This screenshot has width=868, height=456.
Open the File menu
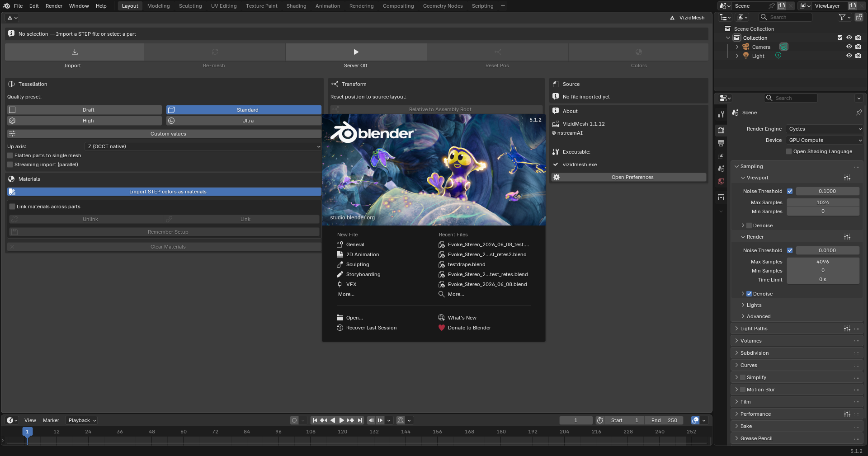pyautogui.click(x=18, y=6)
